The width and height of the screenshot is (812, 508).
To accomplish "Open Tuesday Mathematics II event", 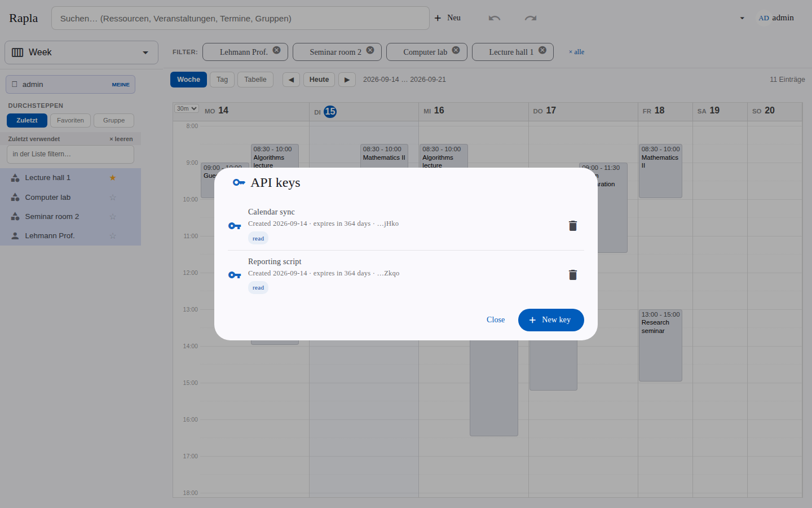I will click(x=384, y=156).
